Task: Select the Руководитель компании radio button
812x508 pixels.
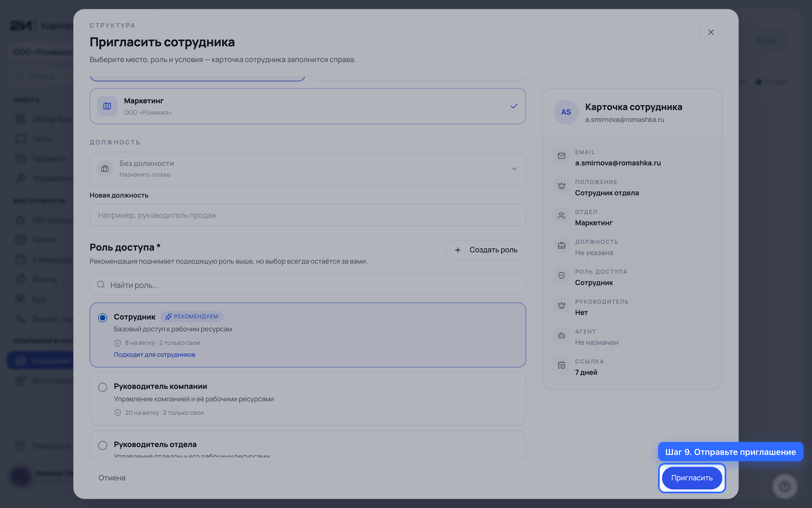Action: (x=103, y=387)
